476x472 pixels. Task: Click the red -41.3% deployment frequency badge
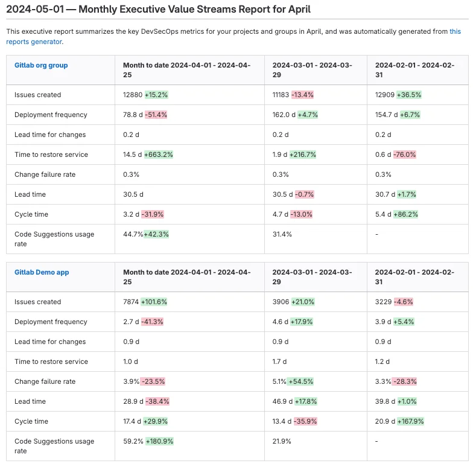pyautogui.click(x=152, y=322)
